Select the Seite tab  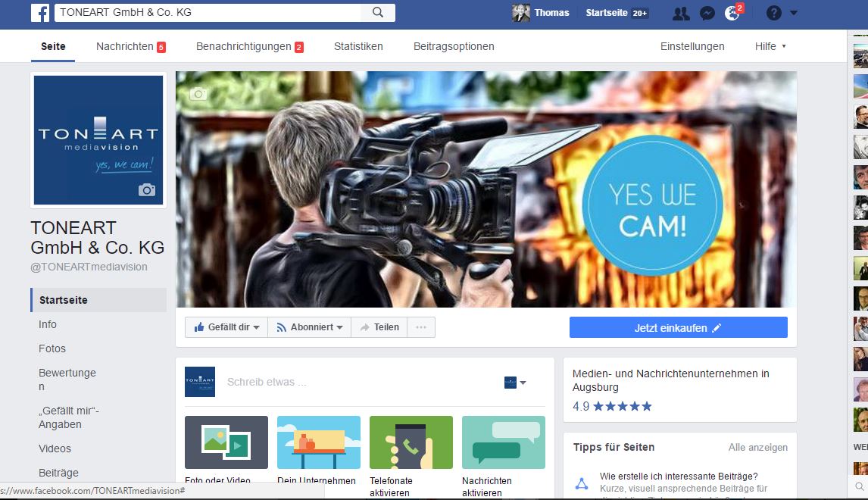pyautogui.click(x=53, y=46)
